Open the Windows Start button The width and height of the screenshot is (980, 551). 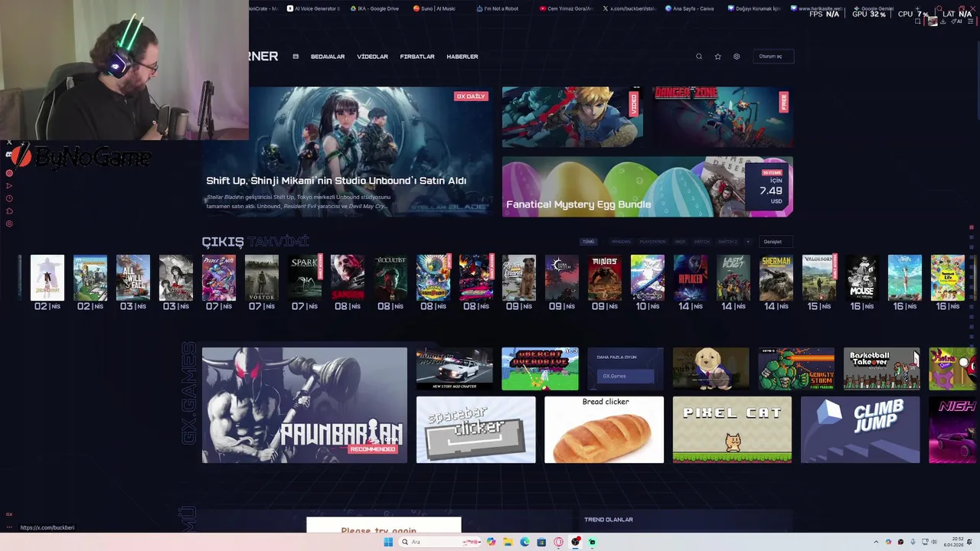click(x=388, y=542)
